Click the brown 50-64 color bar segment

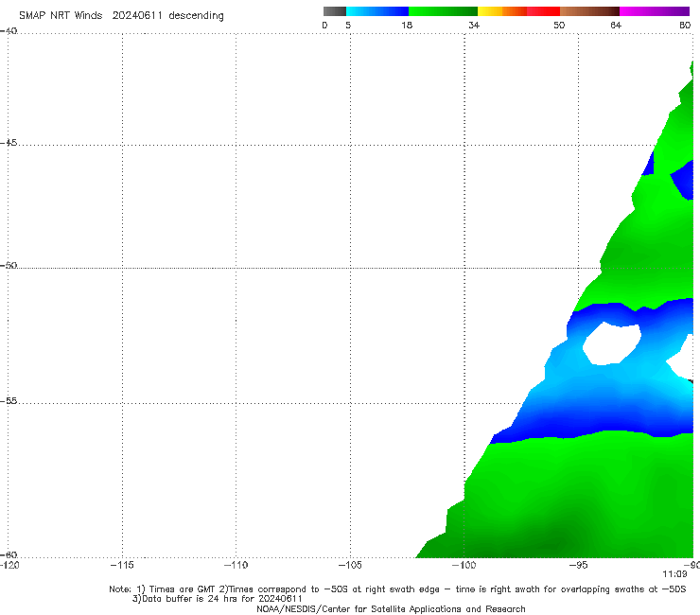589,11
